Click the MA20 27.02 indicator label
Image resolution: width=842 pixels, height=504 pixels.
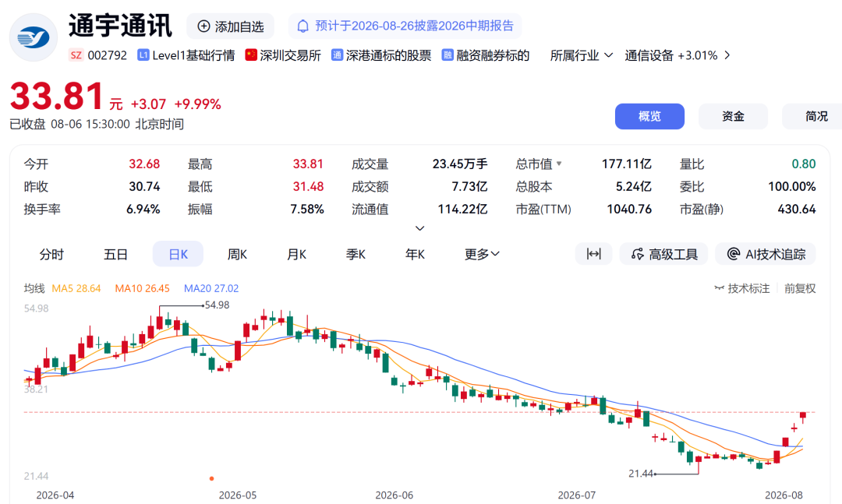click(211, 288)
